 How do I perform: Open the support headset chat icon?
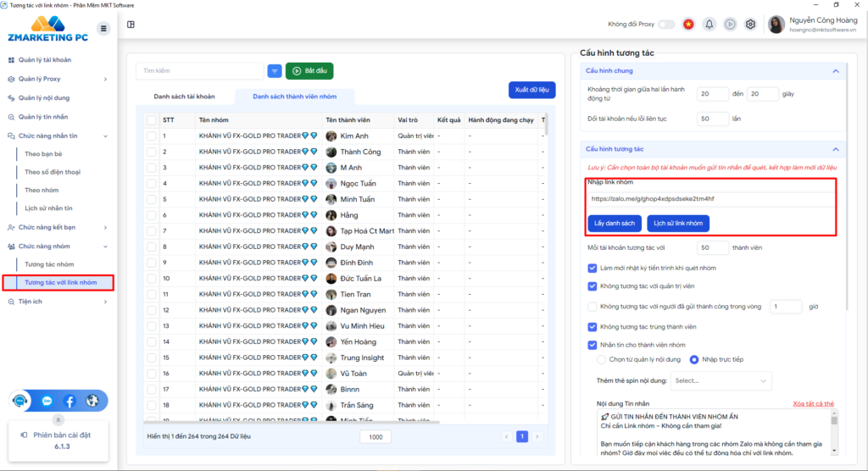[20, 401]
